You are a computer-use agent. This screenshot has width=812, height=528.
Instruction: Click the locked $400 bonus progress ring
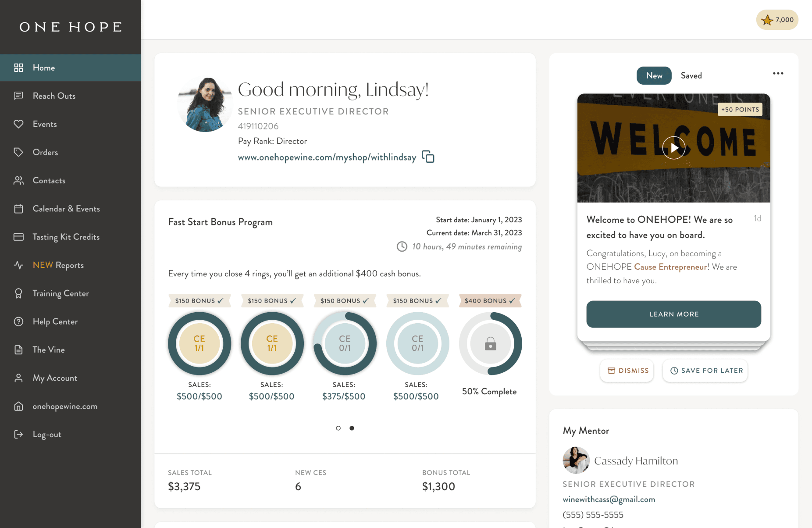coord(490,343)
